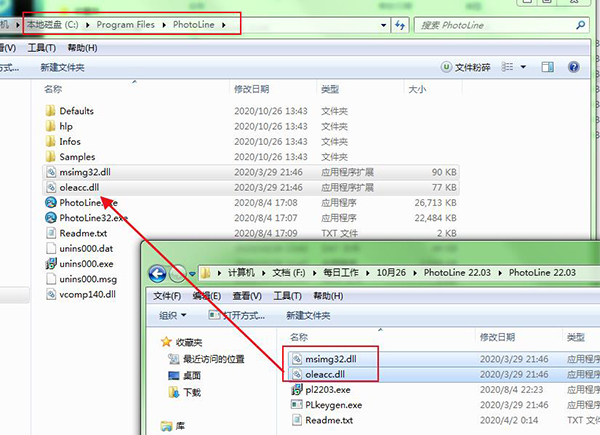Select the unins000.msg file icon
The image size is (600, 435).
(x=51, y=279)
